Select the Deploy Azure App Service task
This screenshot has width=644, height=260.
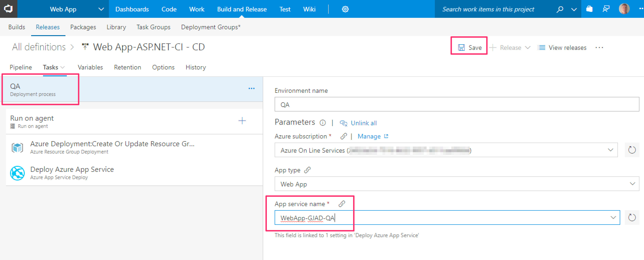72,173
